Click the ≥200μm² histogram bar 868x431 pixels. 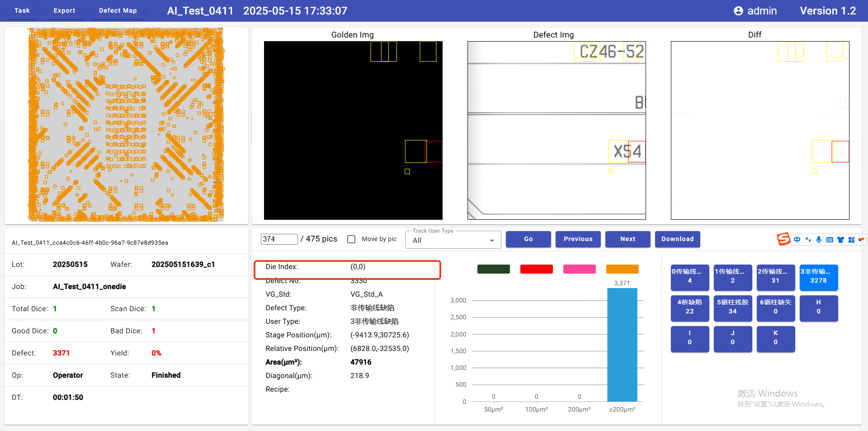pyautogui.click(x=622, y=345)
